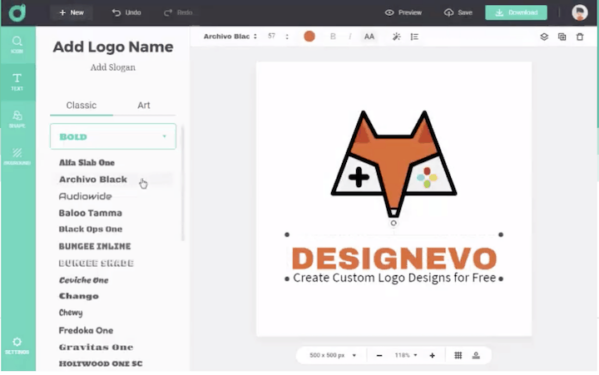Click the align icon next to grid
Viewport: 599px width, 375px height.
[476, 356]
